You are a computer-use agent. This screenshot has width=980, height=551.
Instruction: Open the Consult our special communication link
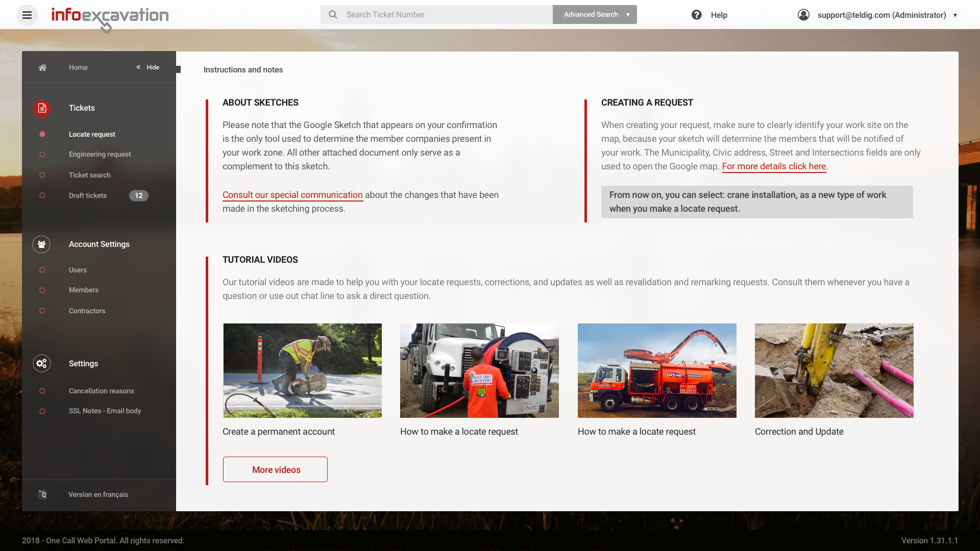click(x=292, y=195)
